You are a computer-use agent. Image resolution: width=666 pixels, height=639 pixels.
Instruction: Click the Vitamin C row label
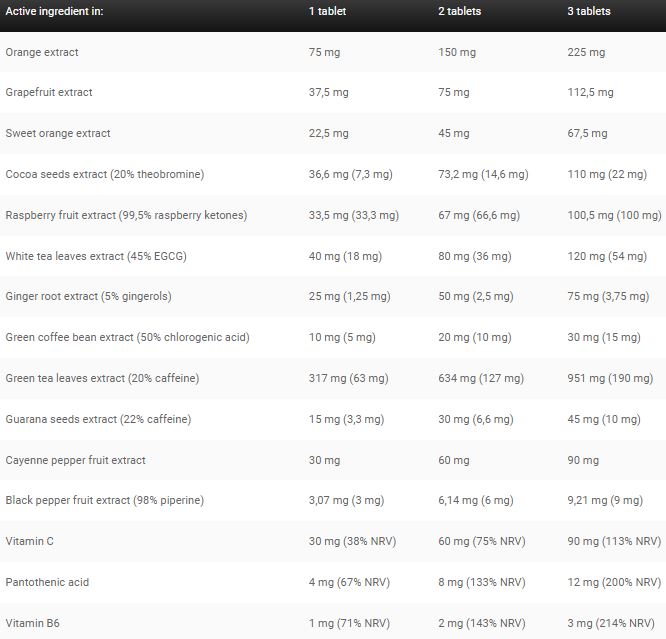point(29,541)
